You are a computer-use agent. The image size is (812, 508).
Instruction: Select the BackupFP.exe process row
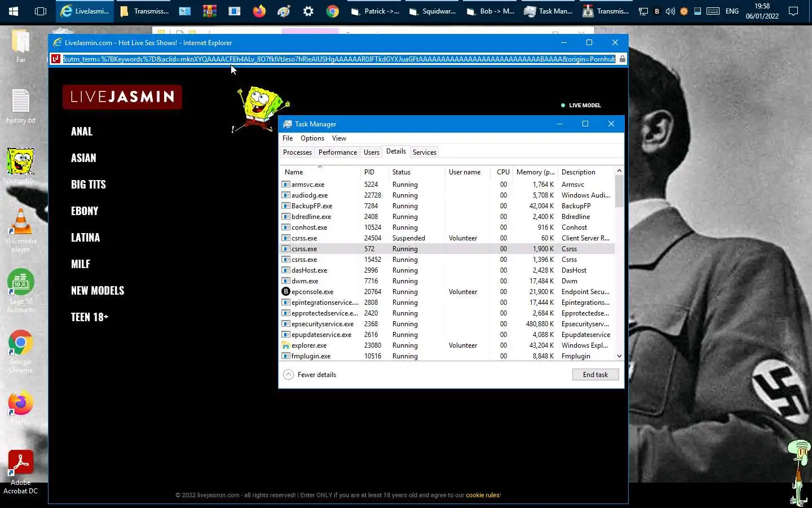pos(447,206)
